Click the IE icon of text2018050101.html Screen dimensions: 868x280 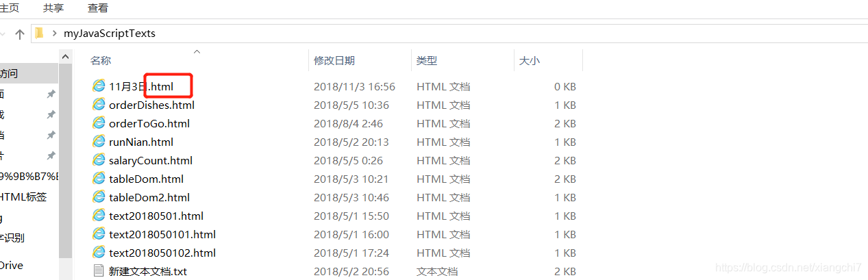[99, 234]
